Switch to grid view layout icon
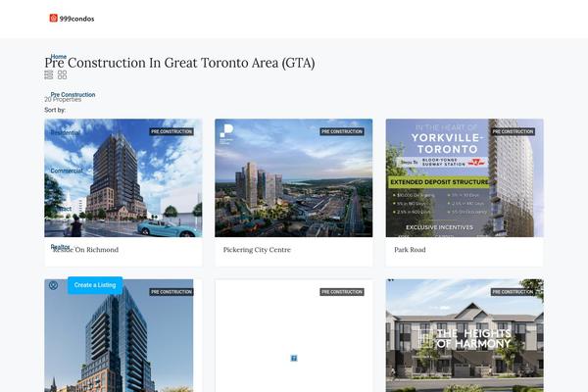Image resolution: width=588 pixels, height=392 pixels. pyautogui.click(x=63, y=74)
